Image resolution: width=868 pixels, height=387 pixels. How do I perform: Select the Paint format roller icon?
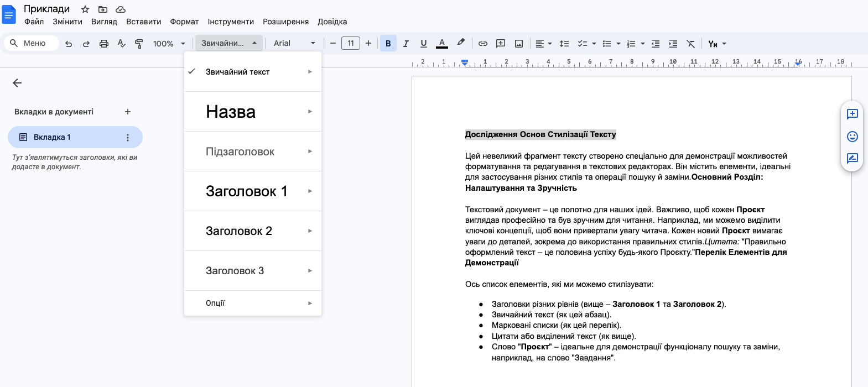pyautogui.click(x=139, y=44)
